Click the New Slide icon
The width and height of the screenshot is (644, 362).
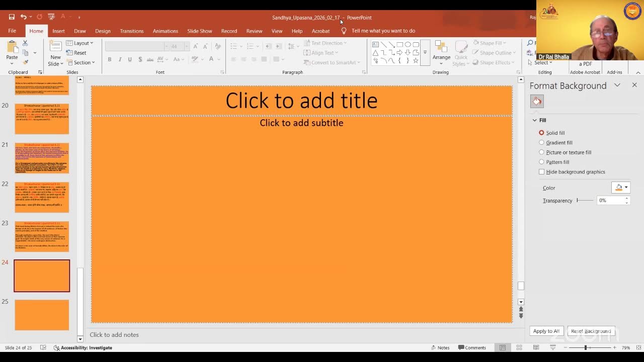(55, 47)
